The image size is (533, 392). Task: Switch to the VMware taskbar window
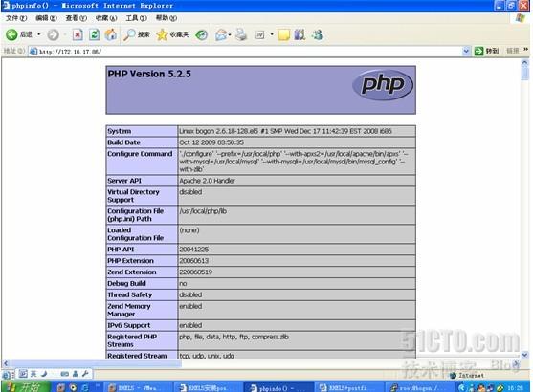click(x=139, y=387)
